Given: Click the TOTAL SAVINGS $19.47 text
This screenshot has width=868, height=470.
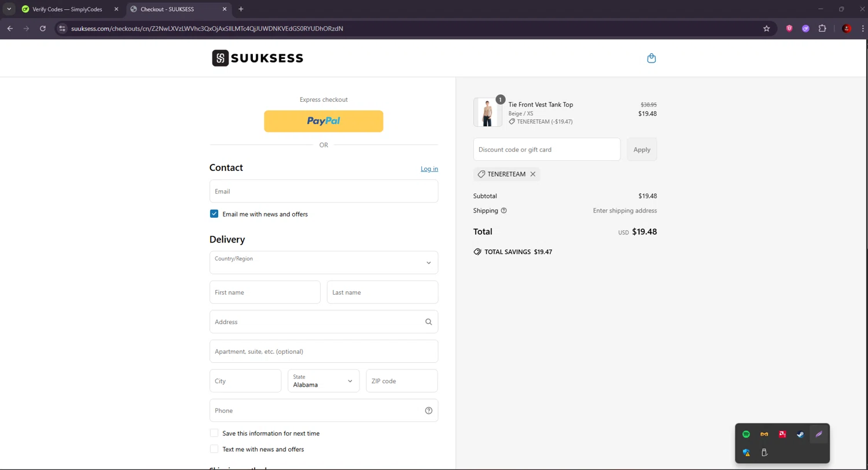Looking at the screenshot, I should pos(518,252).
